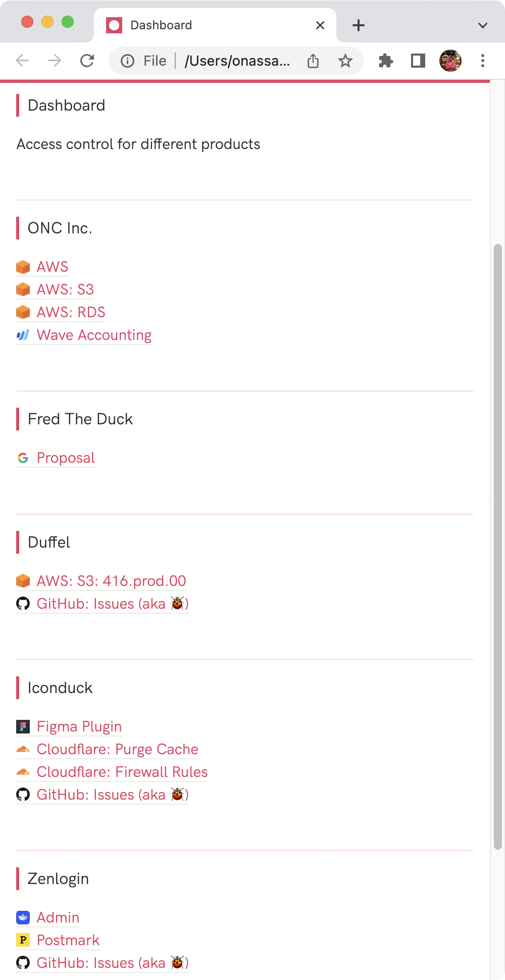Screen dimensions: 505x980
Task: Open the Chrome three-dot menu
Action: pyautogui.click(x=483, y=61)
